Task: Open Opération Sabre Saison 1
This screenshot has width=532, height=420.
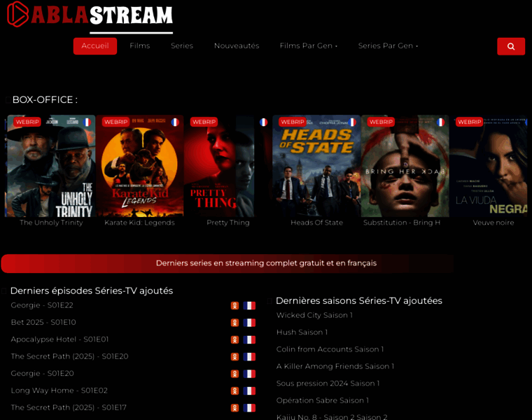Action: [x=323, y=400]
